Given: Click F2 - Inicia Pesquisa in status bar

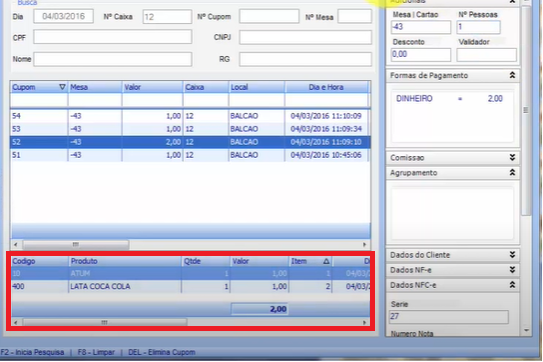Looking at the screenshot, I should click(33, 352).
